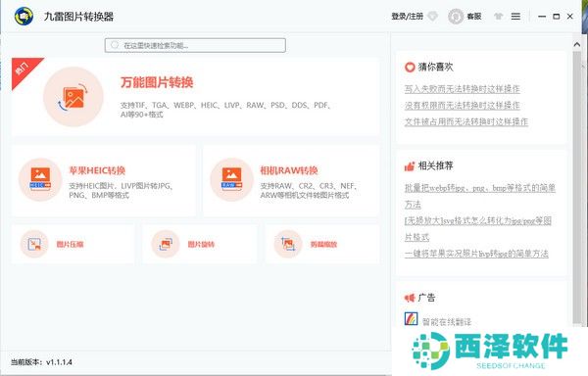Open link 一键将苹果实况照片livp转jpg的简单方法

coord(476,254)
